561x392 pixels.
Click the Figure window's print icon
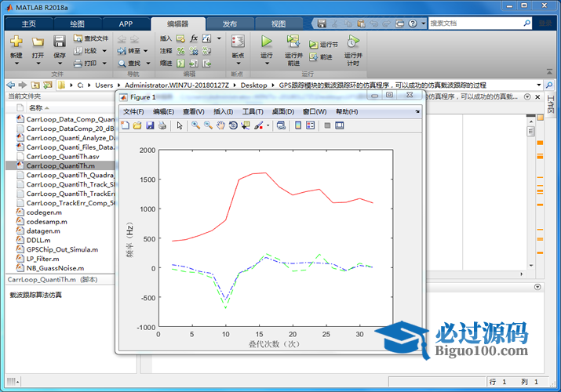tap(162, 125)
